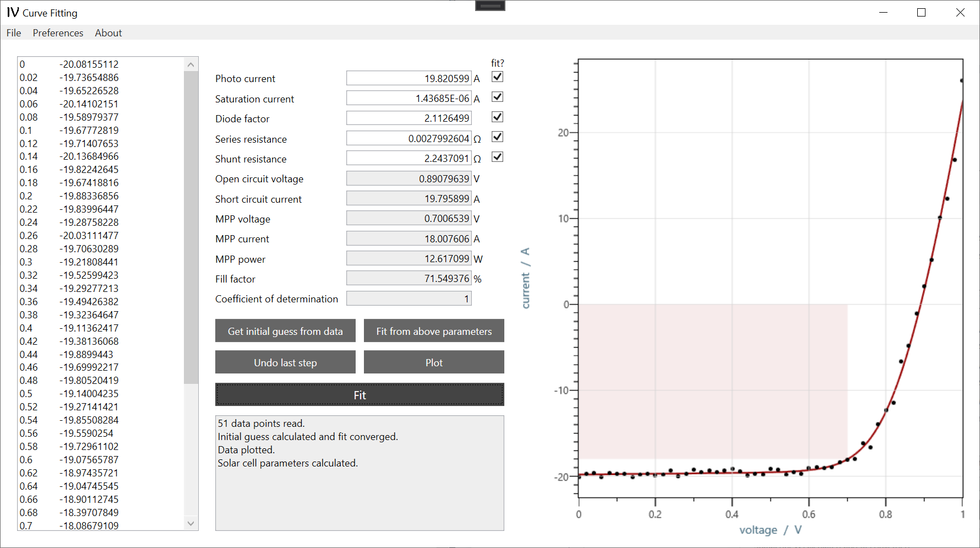
Task: Click 'Get initial guess from data'
Action: (x=285, y=330)
